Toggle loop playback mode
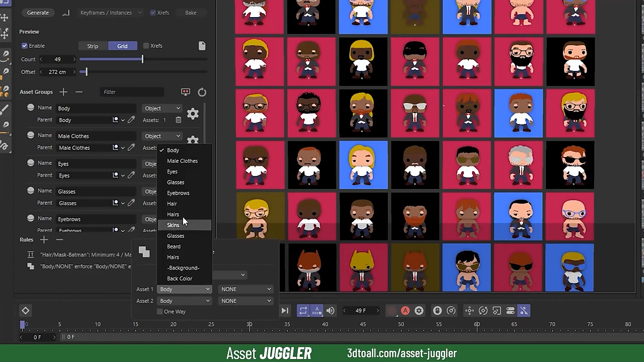This screenshot has width=644, height=362. 303,311
